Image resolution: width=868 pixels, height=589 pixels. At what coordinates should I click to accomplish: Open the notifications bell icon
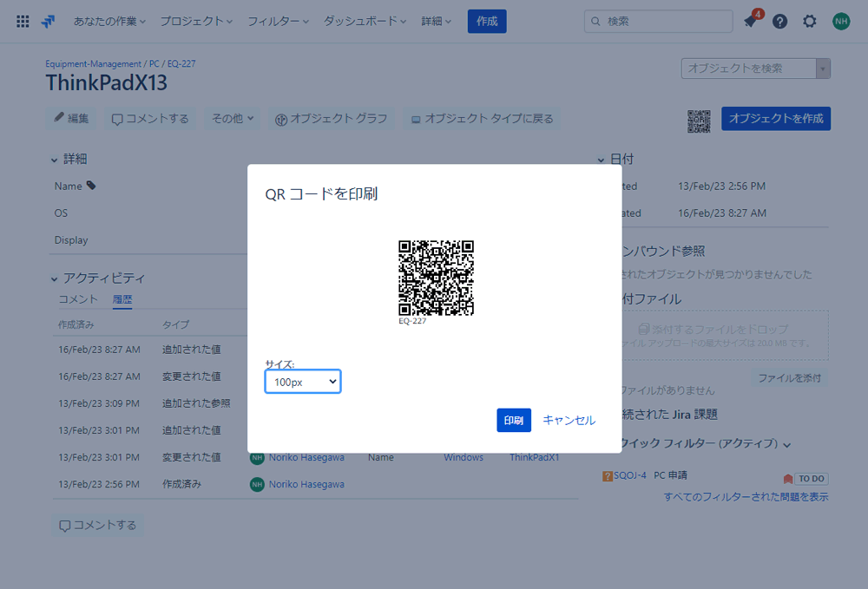[x=750, y=22]
